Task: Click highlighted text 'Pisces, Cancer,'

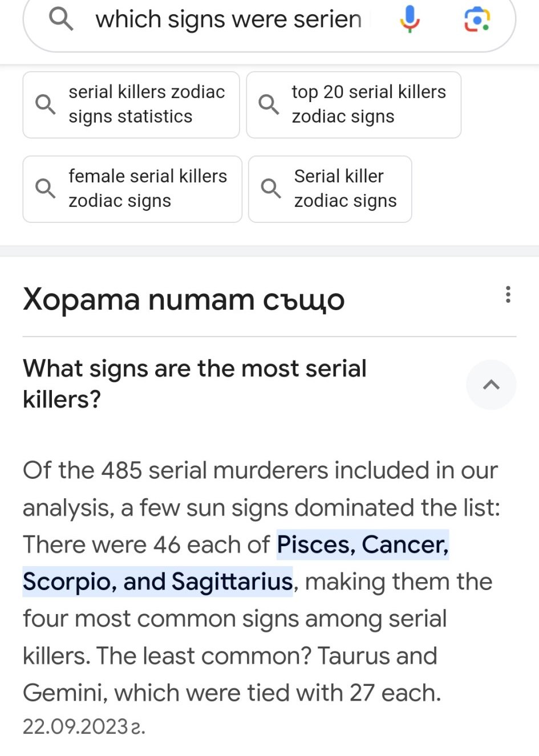Action: [x=363, y=544]
